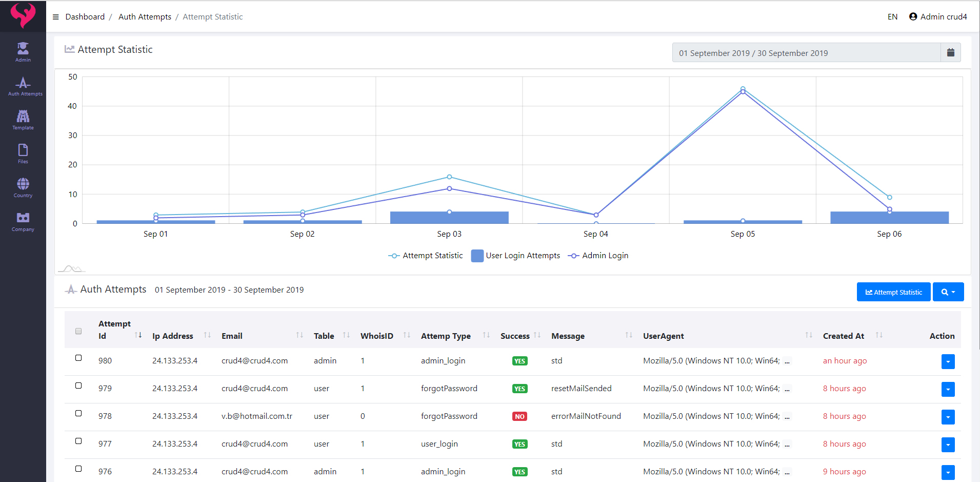Click the YES success badge in row 980

(x=519, y=361)
